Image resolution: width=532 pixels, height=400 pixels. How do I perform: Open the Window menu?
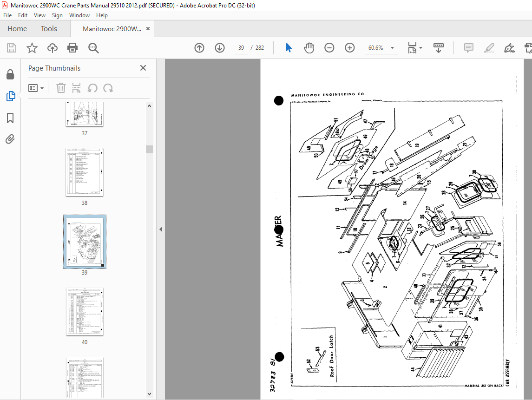(x=79, y=15)
